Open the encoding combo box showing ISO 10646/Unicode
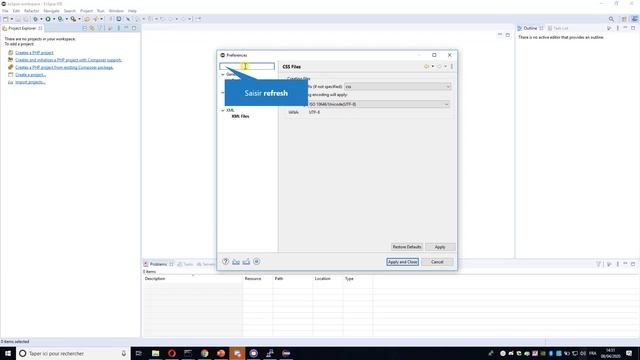The width and height of the screenshot is (640, 360). (x=378, y=104)
